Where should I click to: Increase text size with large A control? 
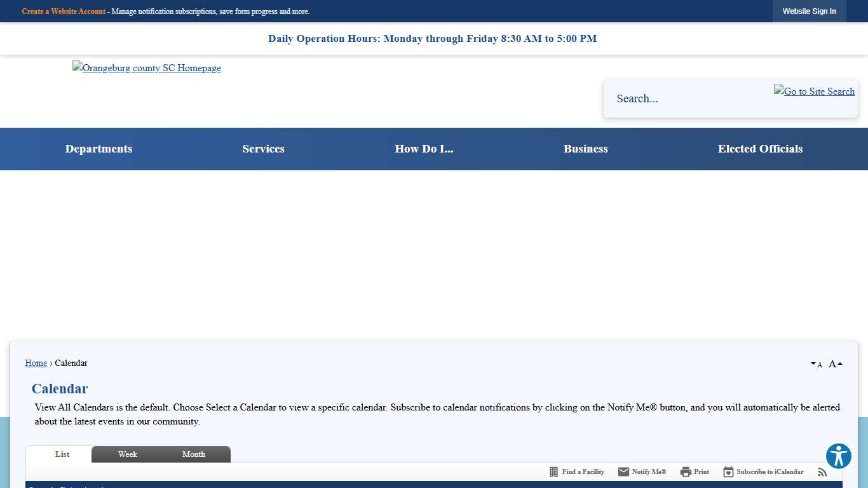833,363
